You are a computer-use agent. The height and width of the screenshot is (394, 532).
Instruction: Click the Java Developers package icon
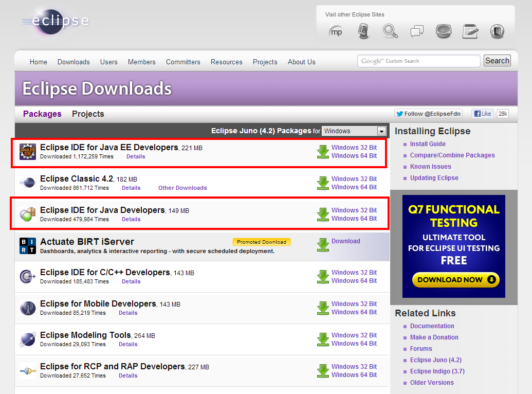(28, 214)
